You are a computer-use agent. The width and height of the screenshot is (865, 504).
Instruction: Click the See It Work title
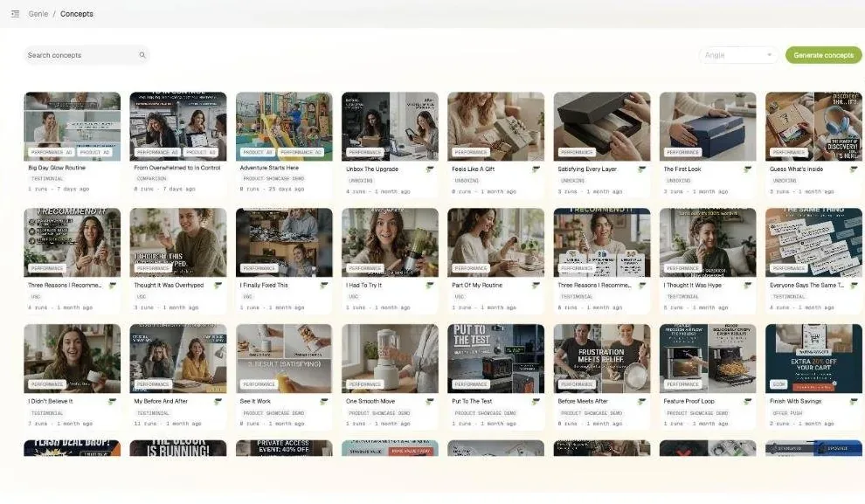(x=255, y=402)
